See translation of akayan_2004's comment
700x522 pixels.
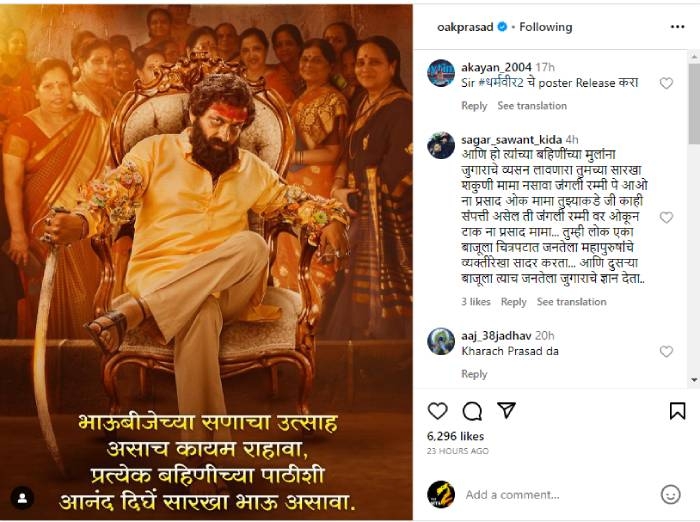[x=532, y=106]
